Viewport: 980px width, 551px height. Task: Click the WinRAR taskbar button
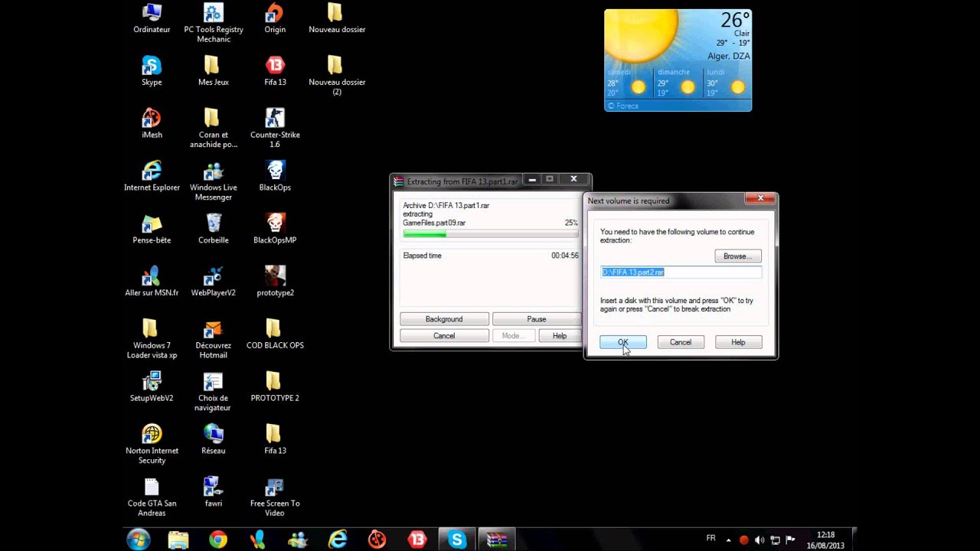[x=497, y=540]
